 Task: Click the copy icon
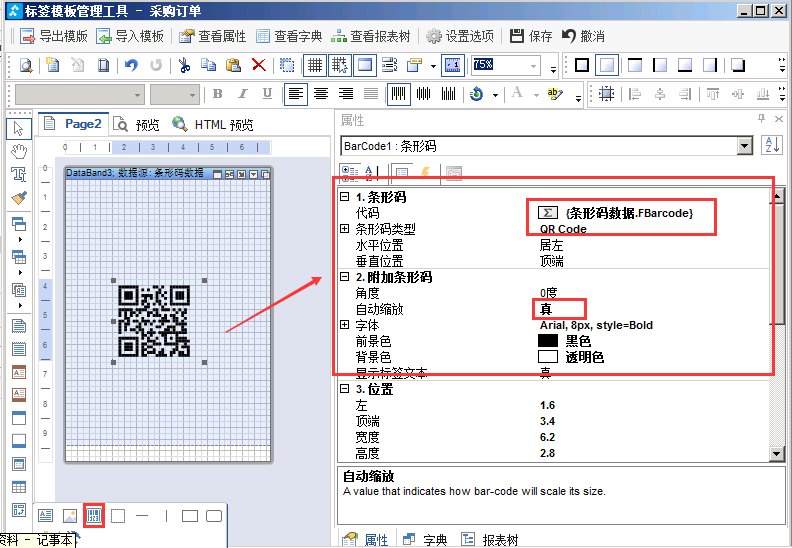pyautogui.click(x=208, y=65)
